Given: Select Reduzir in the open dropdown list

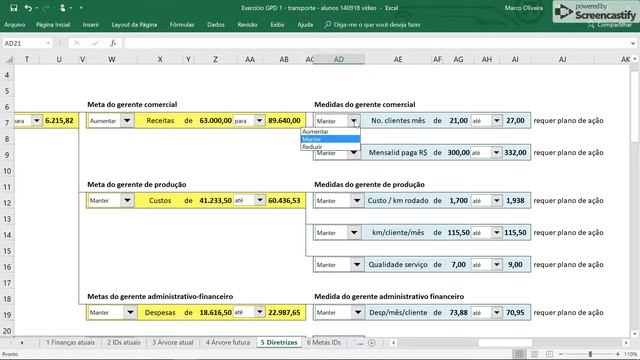Looking at the screenshot, I should (330, 147).
